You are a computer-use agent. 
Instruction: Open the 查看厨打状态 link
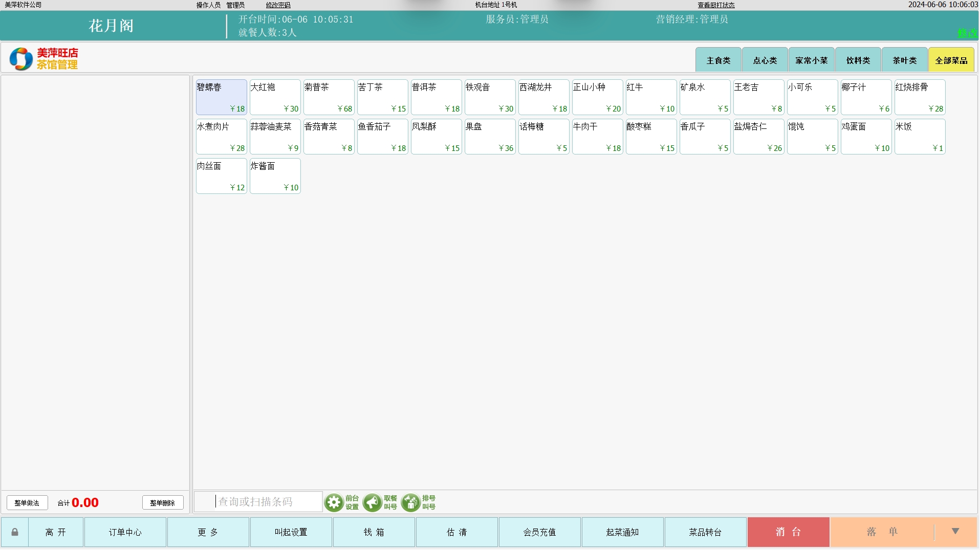click(x=716, y=5)
